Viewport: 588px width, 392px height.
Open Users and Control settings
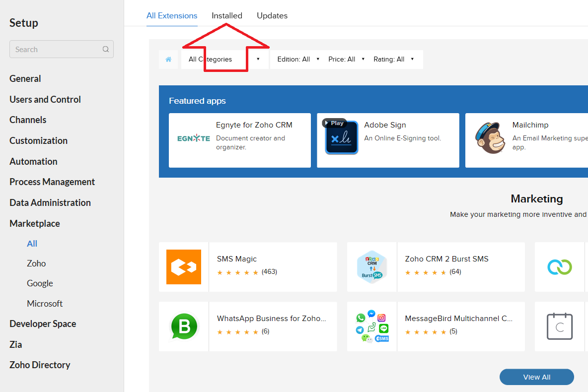[x=45, y=99]
